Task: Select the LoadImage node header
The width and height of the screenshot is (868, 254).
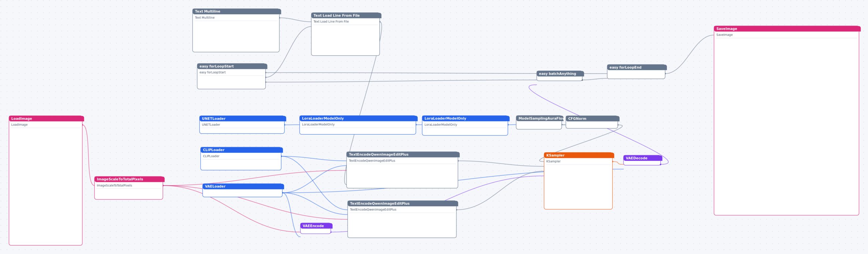Action: point(46,118)
